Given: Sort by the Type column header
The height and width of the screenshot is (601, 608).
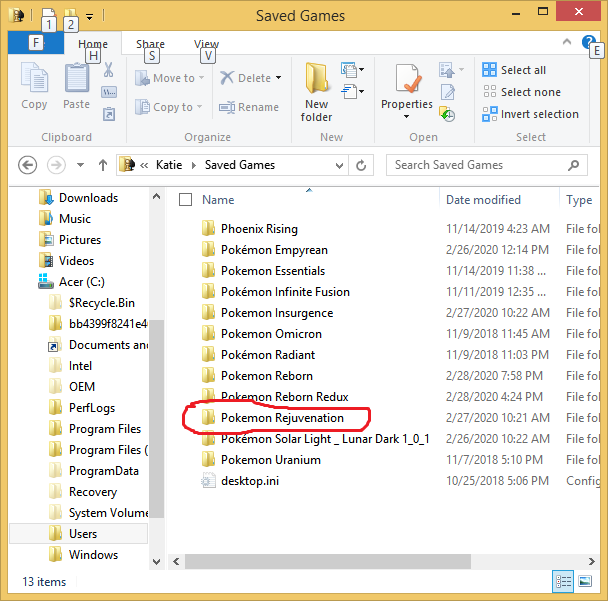Looking at the screenshot, I should pos(579,200).
